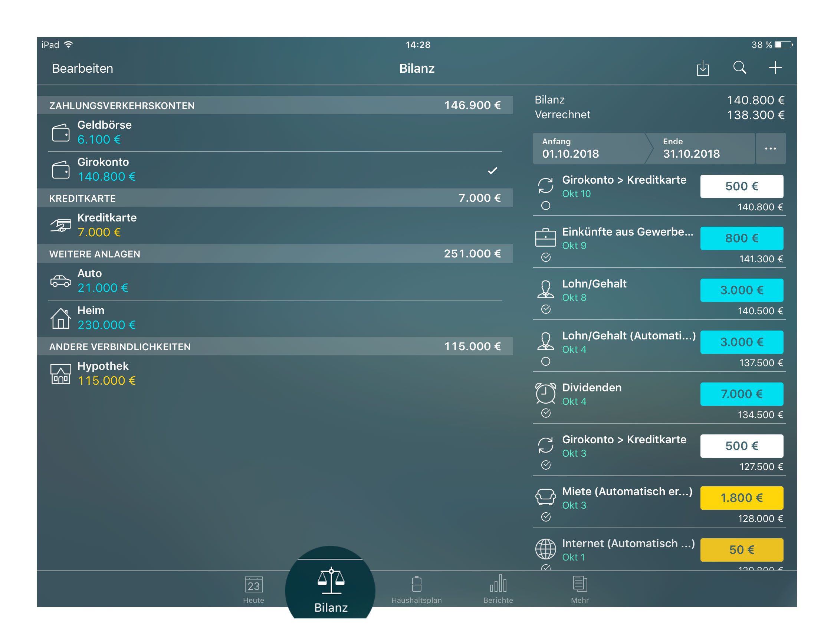Open Heim account row
This screenshot has width=834, height=644.
[275, 318]
